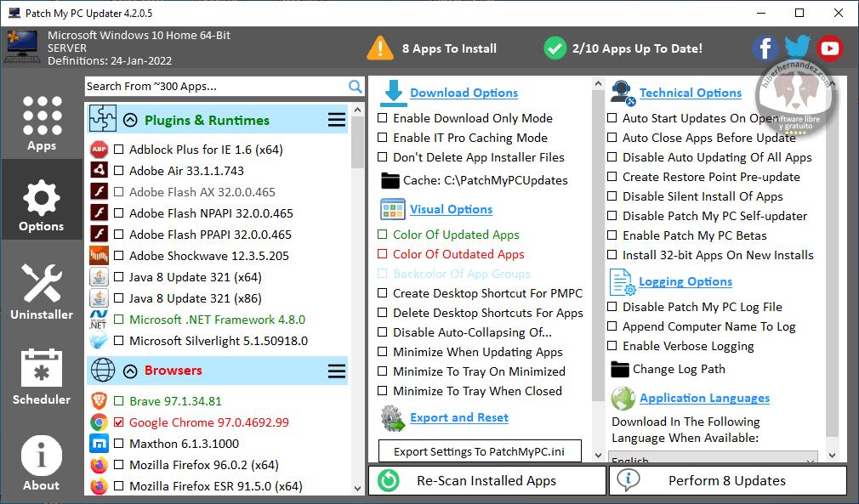Open the Scheduler section
The height and width of the screenshot is (504, 859).
pyautogui.click(x=42, y=376)
